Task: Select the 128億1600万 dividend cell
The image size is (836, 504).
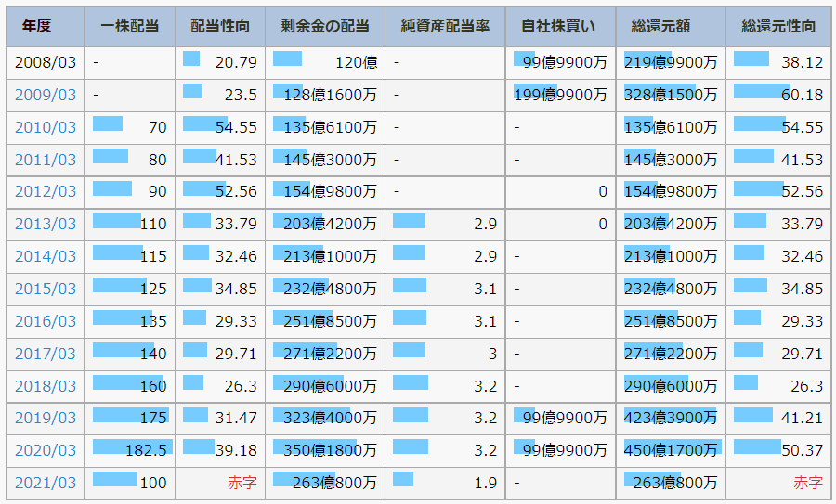Action: tap(325, 95)
